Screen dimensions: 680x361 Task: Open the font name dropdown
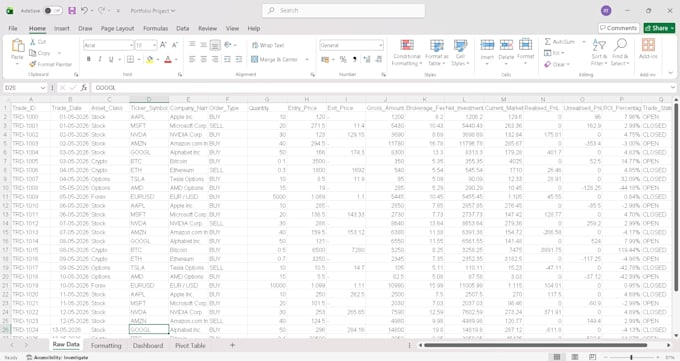coord(131,45)
